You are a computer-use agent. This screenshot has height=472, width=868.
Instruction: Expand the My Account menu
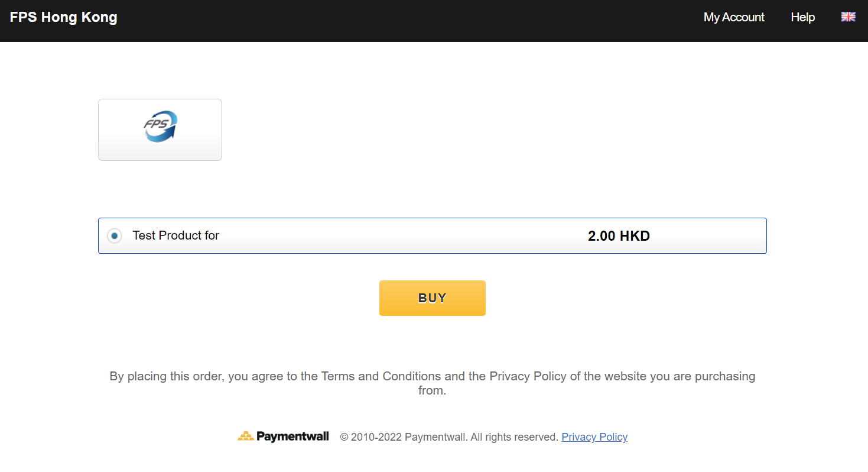click(733, 17)
